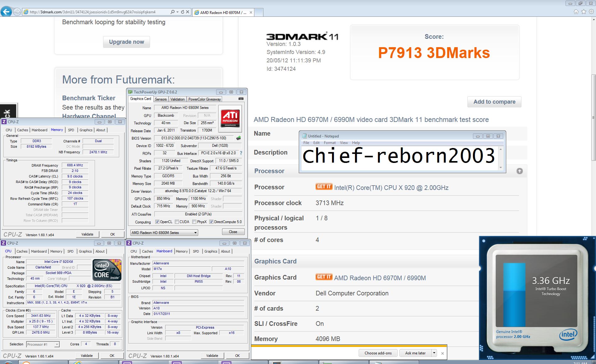Click the browser Forward arrow
596x364 pixels.
tap(17, 12)
